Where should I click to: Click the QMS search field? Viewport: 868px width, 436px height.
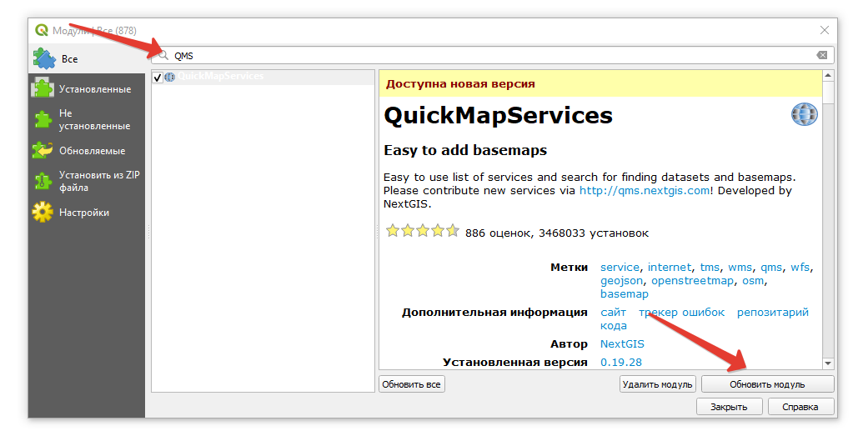pyautogui.click(x=492, y=55)
